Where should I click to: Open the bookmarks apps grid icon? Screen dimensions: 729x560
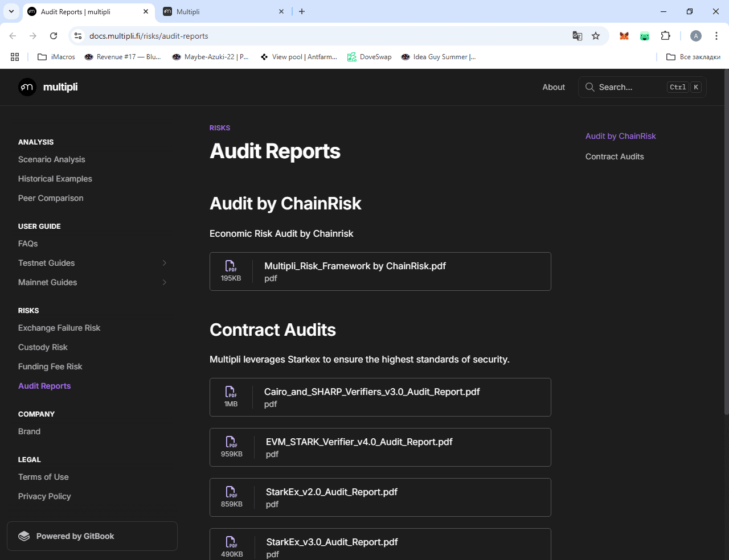pyautogui.click(x=15, y=57)
